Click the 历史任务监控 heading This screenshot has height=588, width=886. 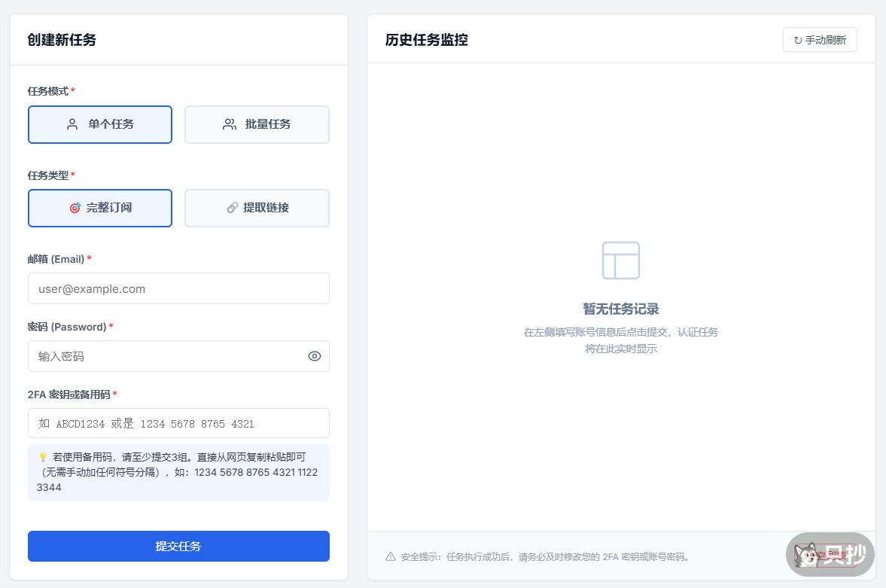427,40
